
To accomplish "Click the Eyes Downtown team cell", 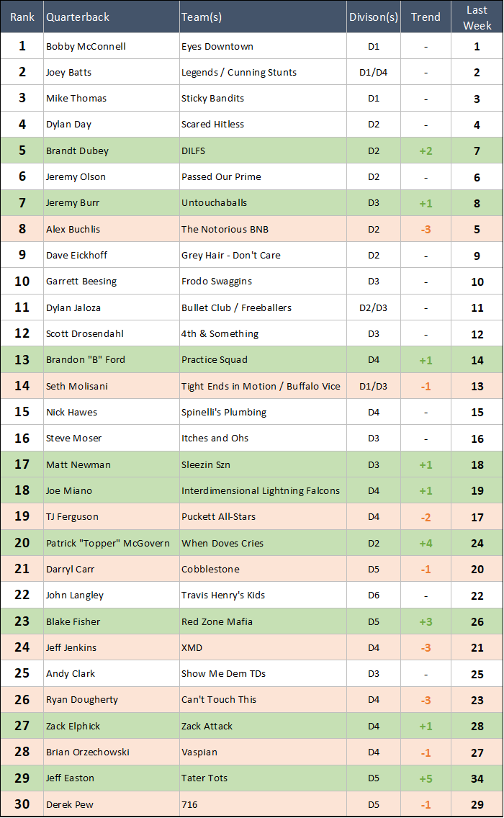I will (x=217, y=47).
